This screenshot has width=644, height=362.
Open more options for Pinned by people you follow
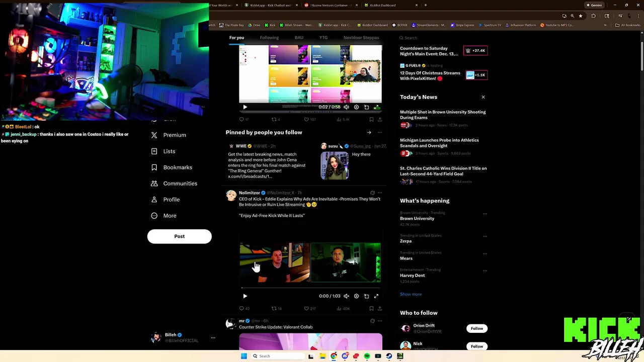[380, 133]
